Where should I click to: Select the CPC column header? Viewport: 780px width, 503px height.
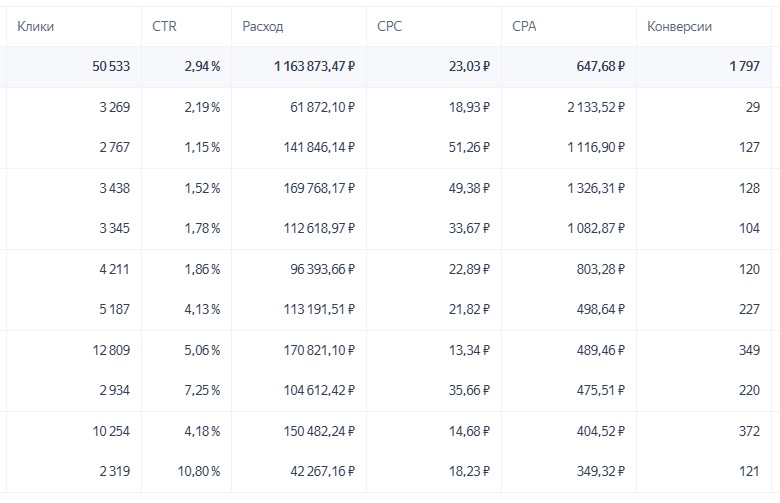pos(391,26)
